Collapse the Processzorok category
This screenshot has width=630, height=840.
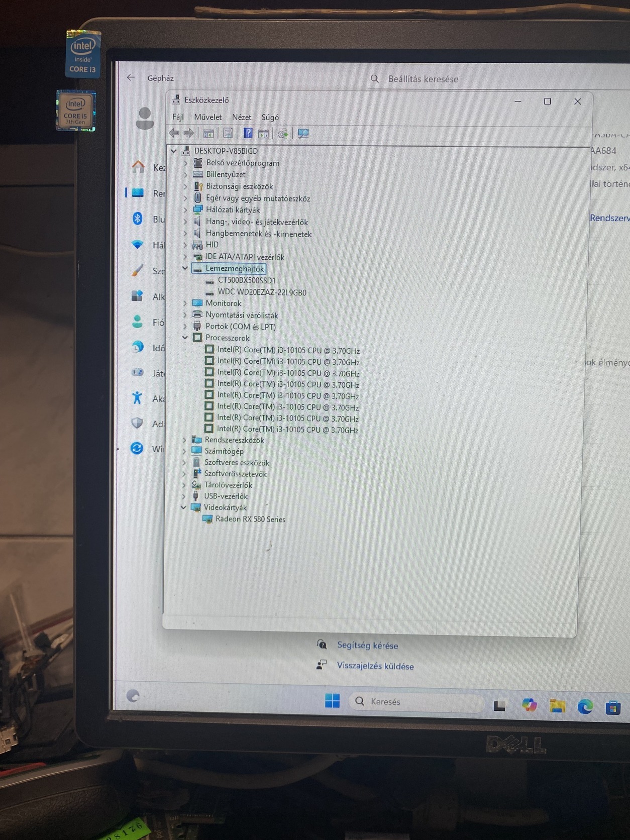(185, 338)
